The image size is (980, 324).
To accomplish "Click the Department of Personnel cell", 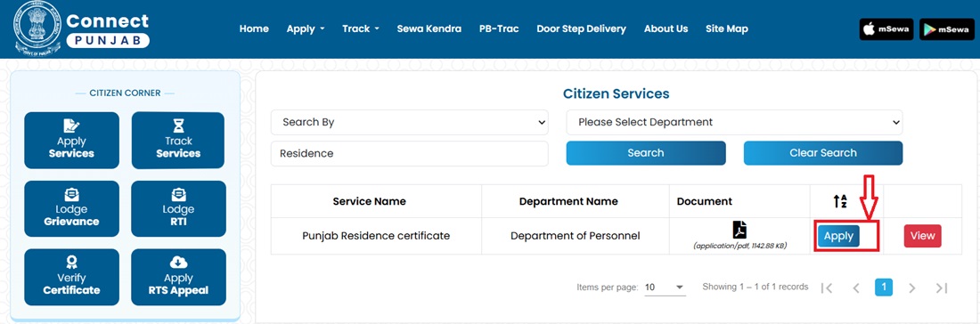I will tap(575, 236).
